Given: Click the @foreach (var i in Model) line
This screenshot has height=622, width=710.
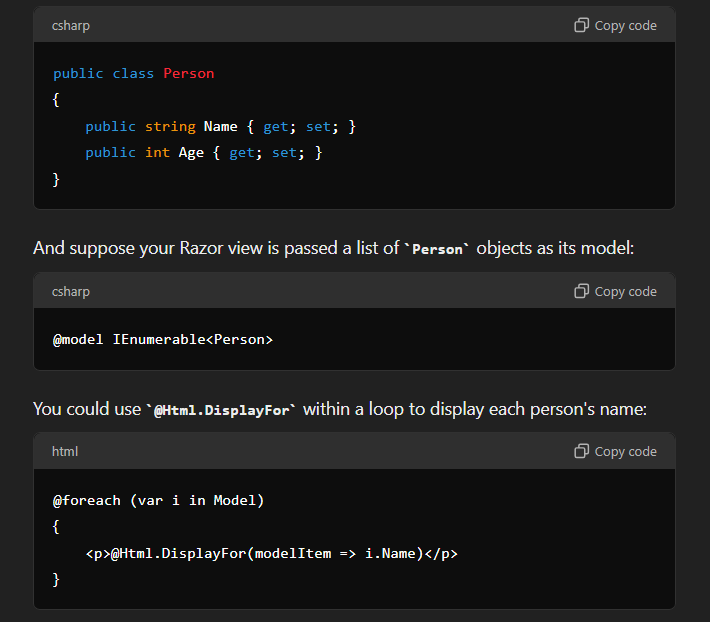Looking at the screenshot, I should click(x=158, y=501).
